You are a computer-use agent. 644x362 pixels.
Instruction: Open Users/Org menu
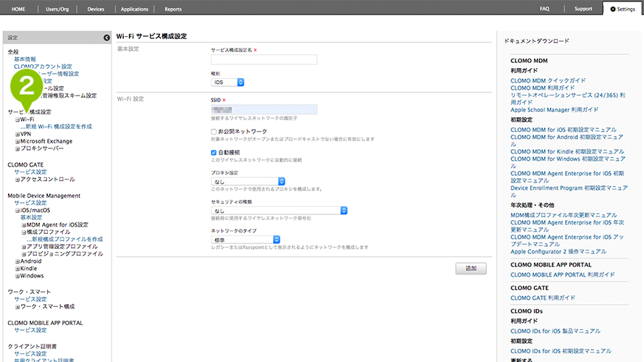click(57, 9)
